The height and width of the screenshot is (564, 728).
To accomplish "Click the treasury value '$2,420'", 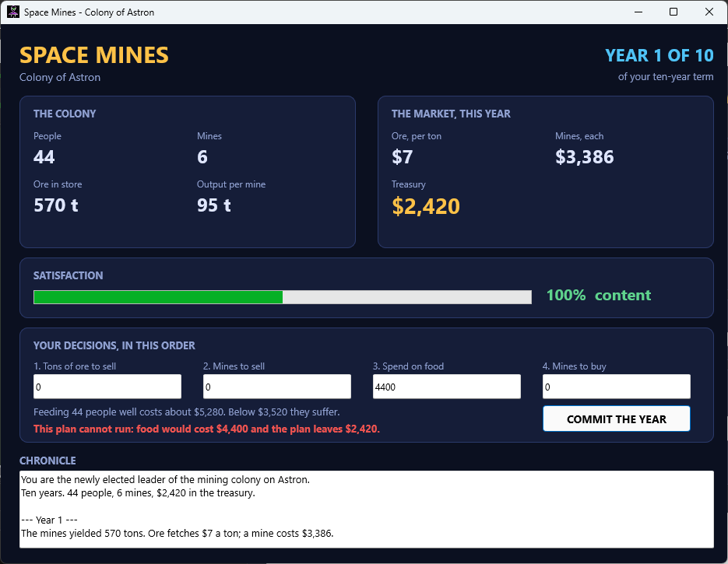I will (x=426, y=206).
